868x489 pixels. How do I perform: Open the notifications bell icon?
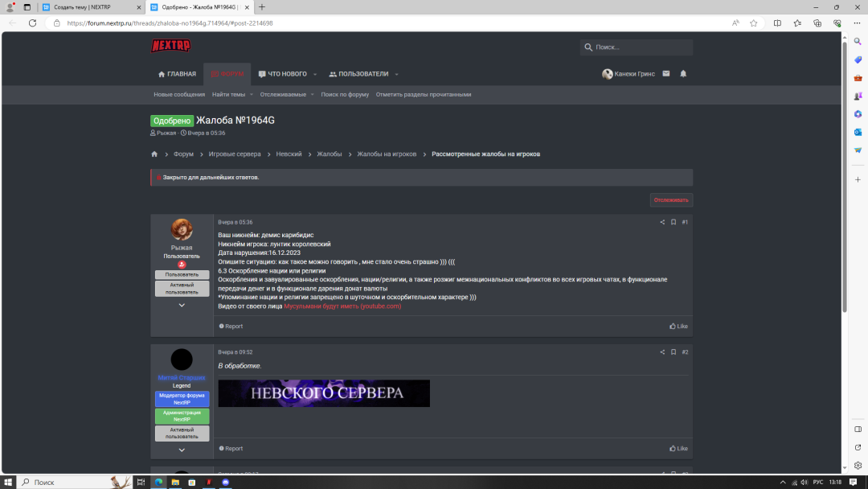(x=683, y=74)
